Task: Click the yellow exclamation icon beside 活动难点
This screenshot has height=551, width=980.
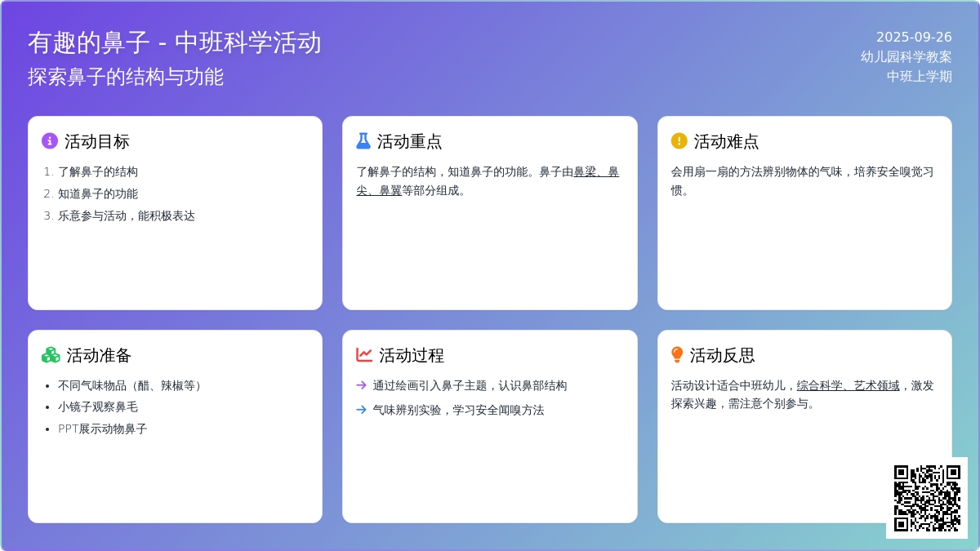Action: [679, 141]
